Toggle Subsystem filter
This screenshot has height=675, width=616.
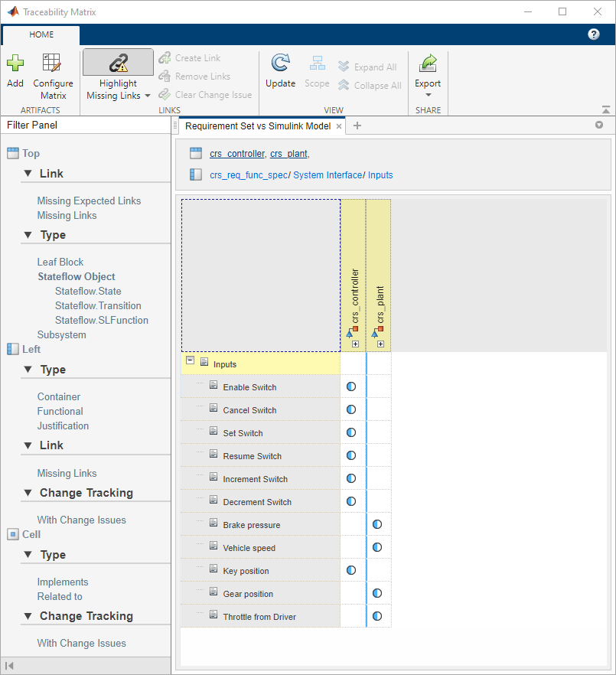click(61, 335)
